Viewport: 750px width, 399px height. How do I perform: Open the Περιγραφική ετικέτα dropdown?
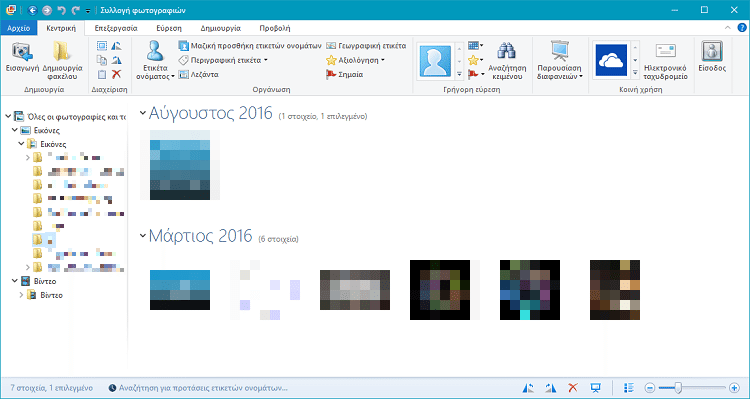click(223, 60)
